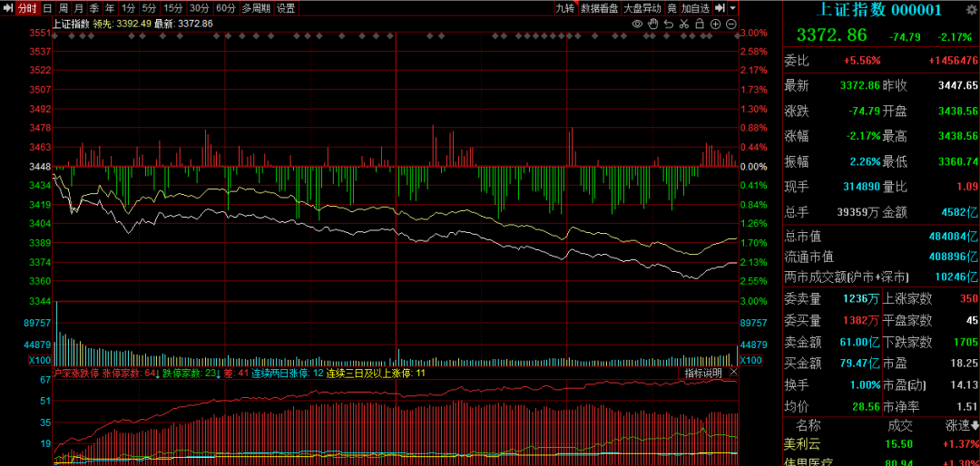Click 上证指数 label above chart

coord(71,24)
